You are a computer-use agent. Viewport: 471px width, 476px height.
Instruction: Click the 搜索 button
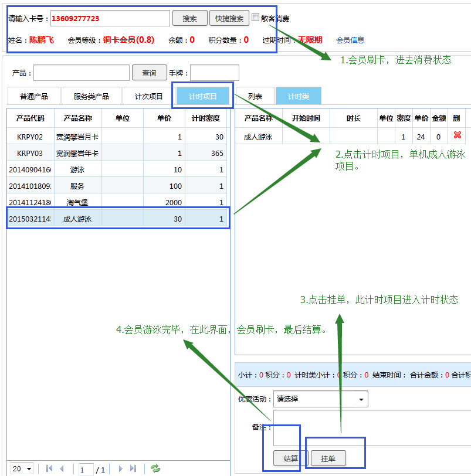(x=189, y=18)
